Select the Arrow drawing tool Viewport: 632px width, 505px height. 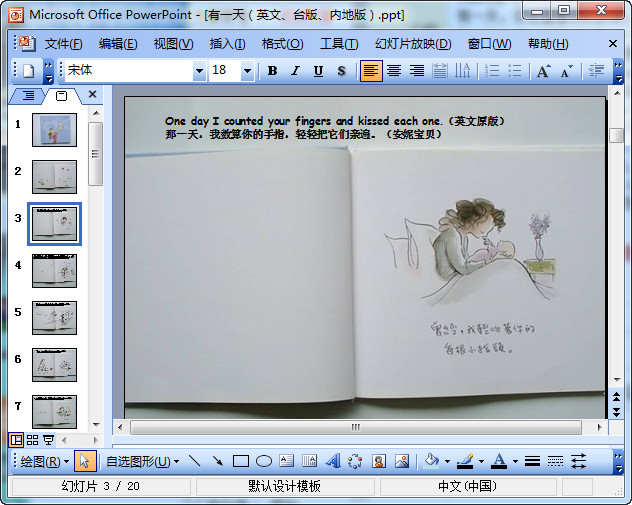pyautogui.click(x=218, y=461)
